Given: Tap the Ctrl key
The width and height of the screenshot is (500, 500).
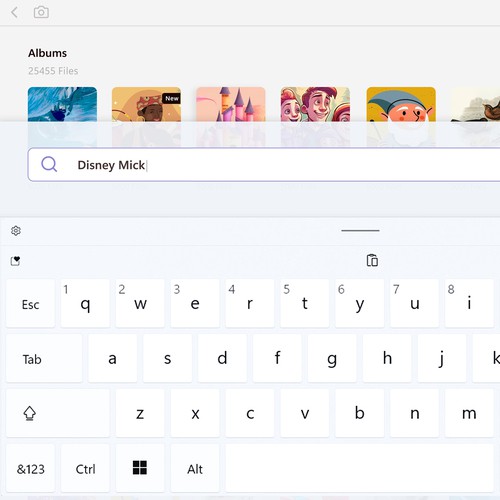Looking at the screenshot, I should 85,468.
